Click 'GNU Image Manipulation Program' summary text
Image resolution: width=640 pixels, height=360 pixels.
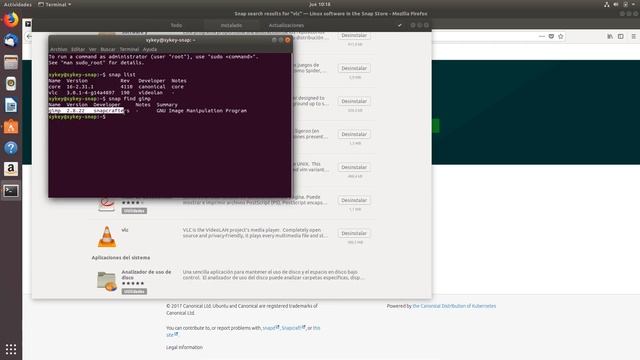[x=202, y=111]
